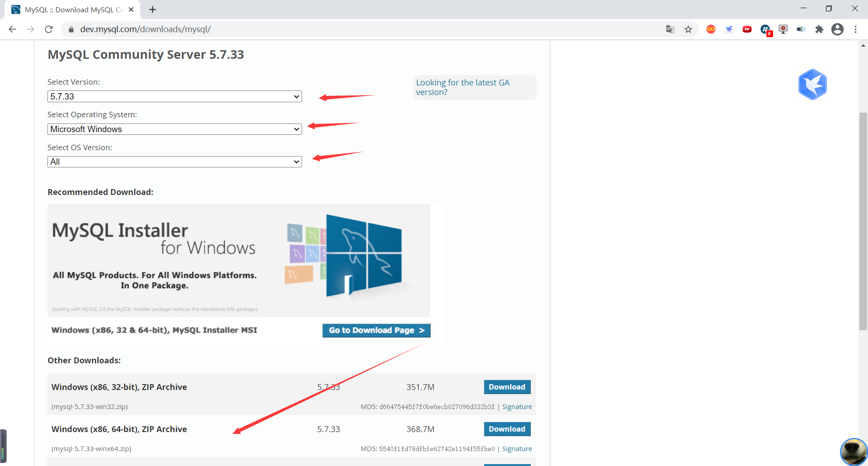Screen dimensions: 868x466
Task: Click Go to Download Page button
Action: point(376,330)
